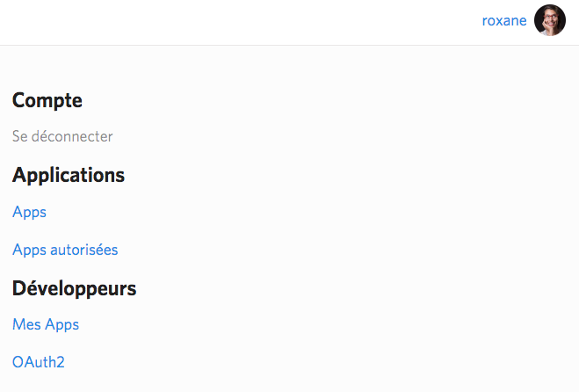Click the Applications title above Apps
579x392 pixels.
pos(69,175)
